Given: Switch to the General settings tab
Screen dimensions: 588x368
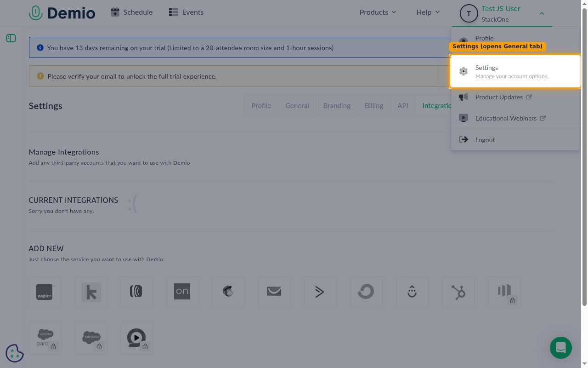Looking at the screenshot, I should tap(297, 106).
